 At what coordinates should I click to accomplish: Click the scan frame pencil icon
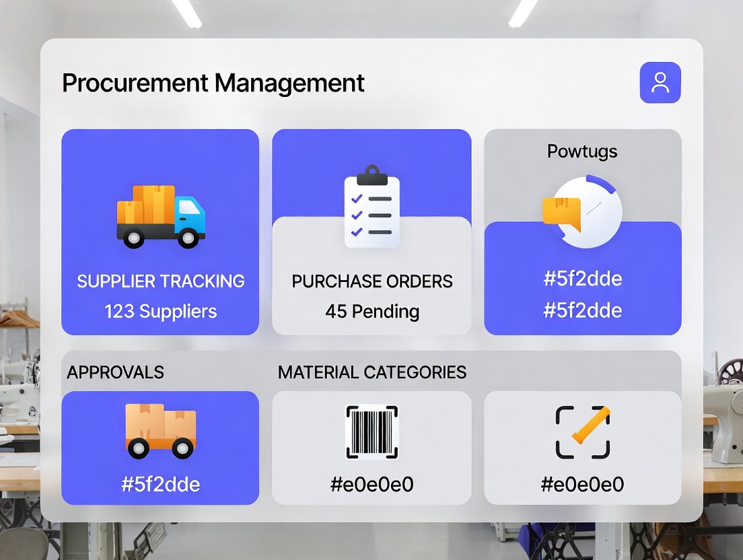click(583, 431)
